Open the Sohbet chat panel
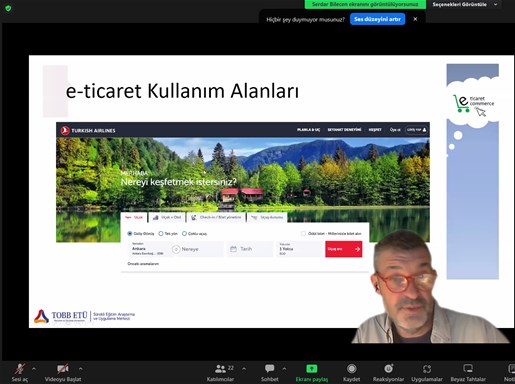 pos(269,368)
